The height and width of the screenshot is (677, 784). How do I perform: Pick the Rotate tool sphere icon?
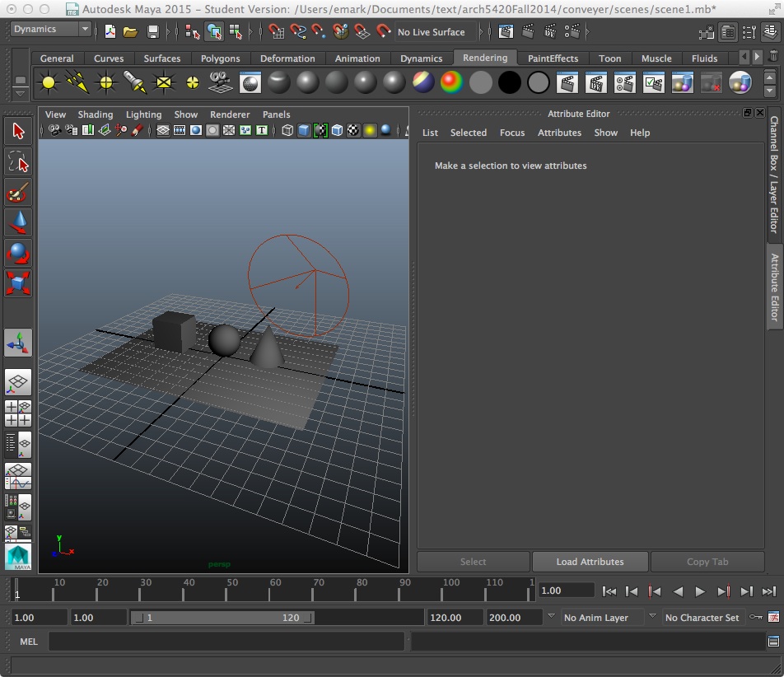click(18, 253)
